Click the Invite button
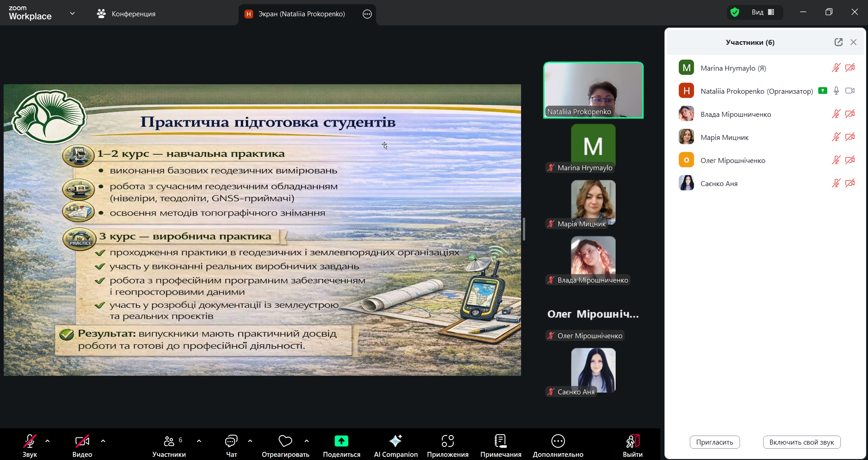This screenshot has width=868, height=460. point(714,442)
